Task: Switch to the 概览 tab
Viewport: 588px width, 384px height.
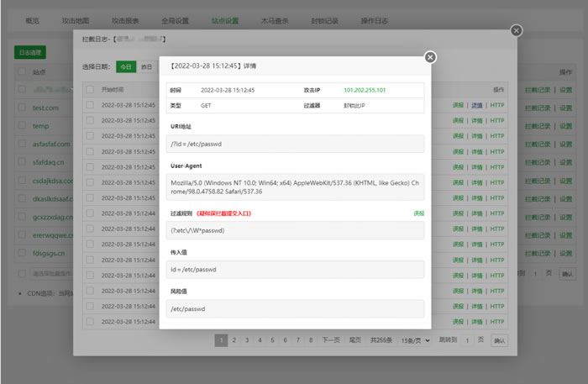Action: [x=32, y=19]
